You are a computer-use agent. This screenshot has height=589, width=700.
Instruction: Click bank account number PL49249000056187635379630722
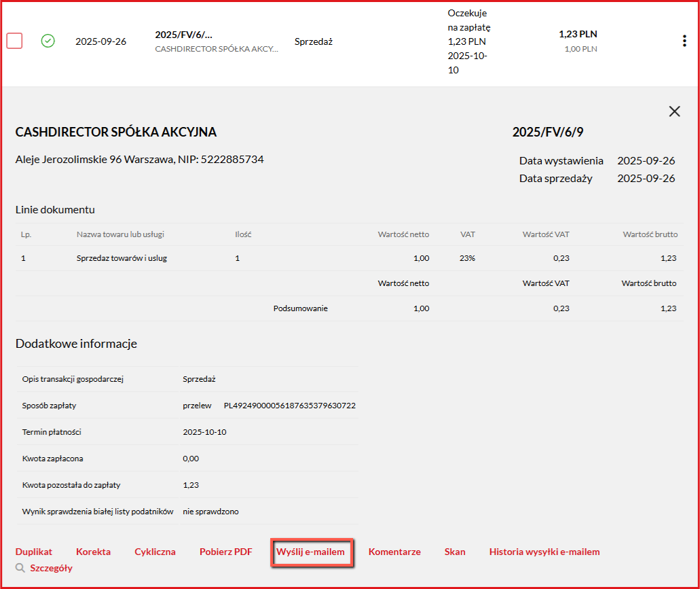pos(290,406)
